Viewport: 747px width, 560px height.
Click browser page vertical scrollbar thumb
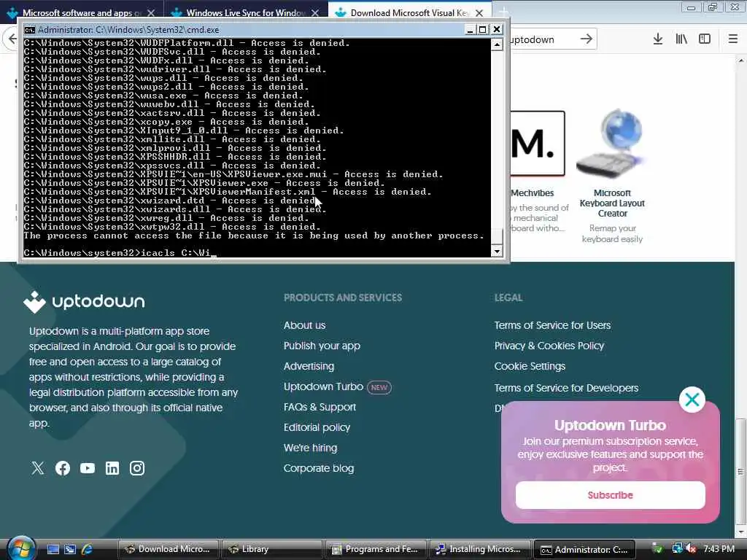click(x=740, y=470)
